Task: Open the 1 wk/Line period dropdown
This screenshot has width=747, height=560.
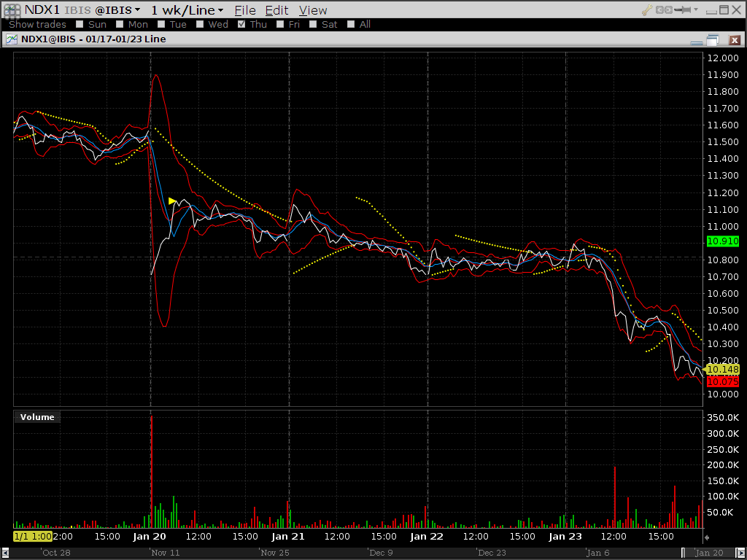Action: pyautogui.click(x=187, y=10)
